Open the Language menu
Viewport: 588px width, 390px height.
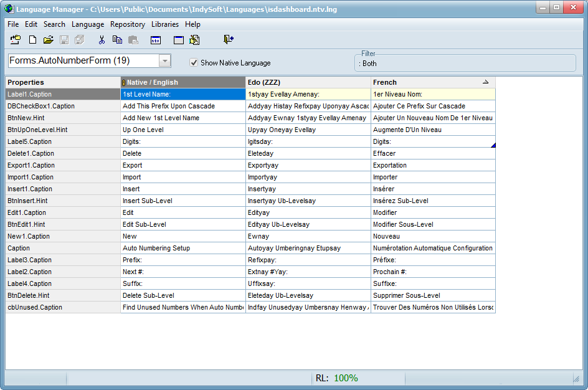click(88, 24)
